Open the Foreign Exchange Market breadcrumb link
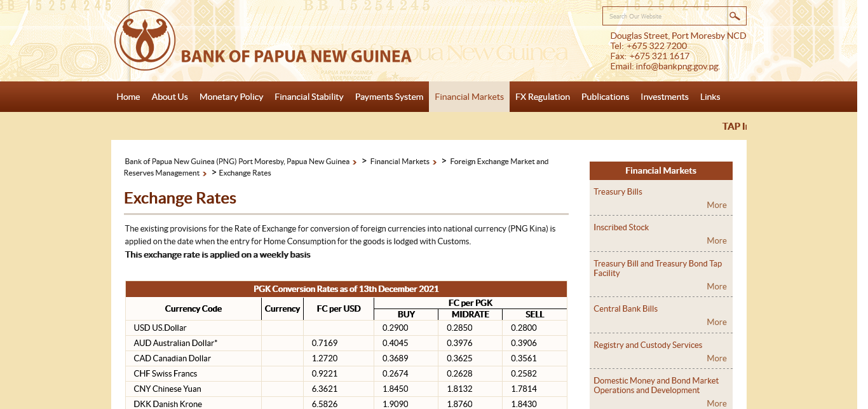This screenshot has width=868, height=409. (x=499, y=162)
